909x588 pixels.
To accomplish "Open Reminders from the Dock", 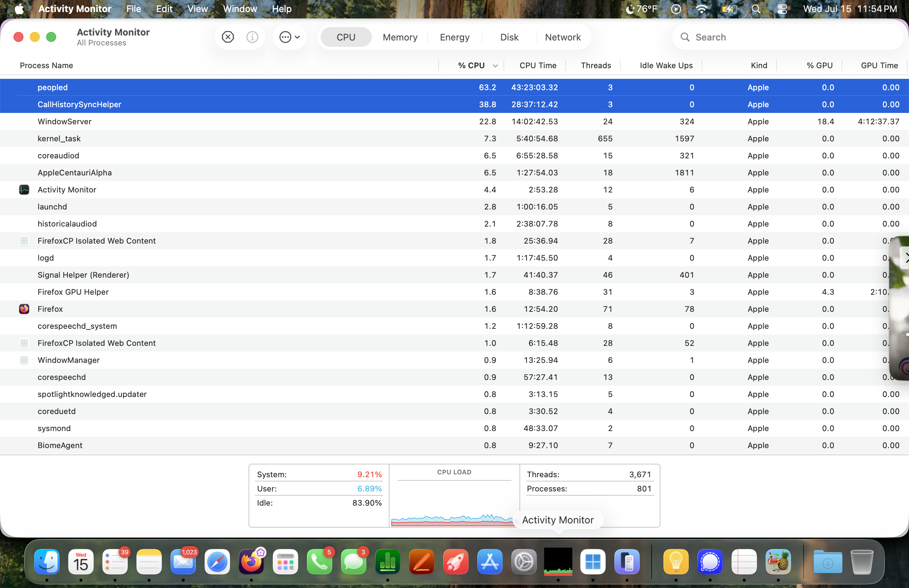I will coord(115,561).
